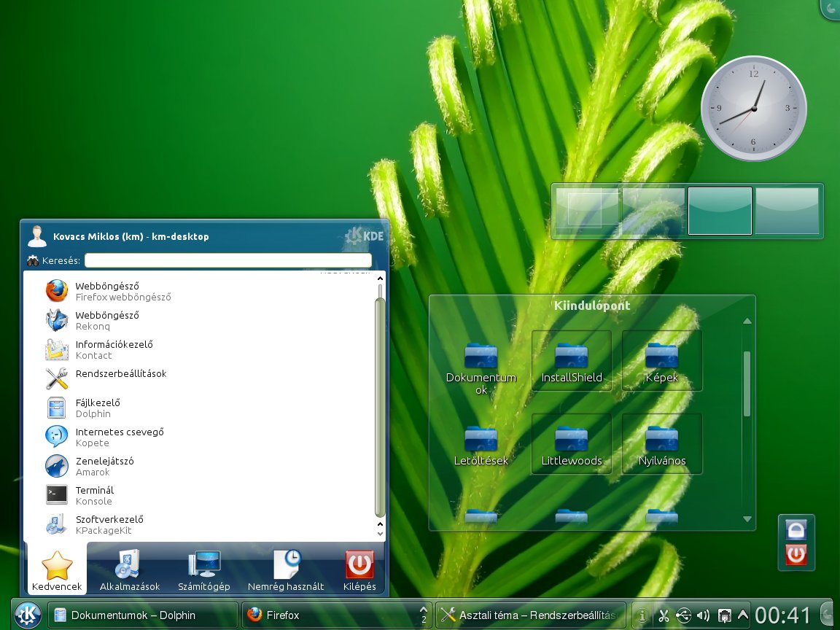Click the digital clock 00:41
This screenshot has height=630, width=840.
(x=782, y=615)
